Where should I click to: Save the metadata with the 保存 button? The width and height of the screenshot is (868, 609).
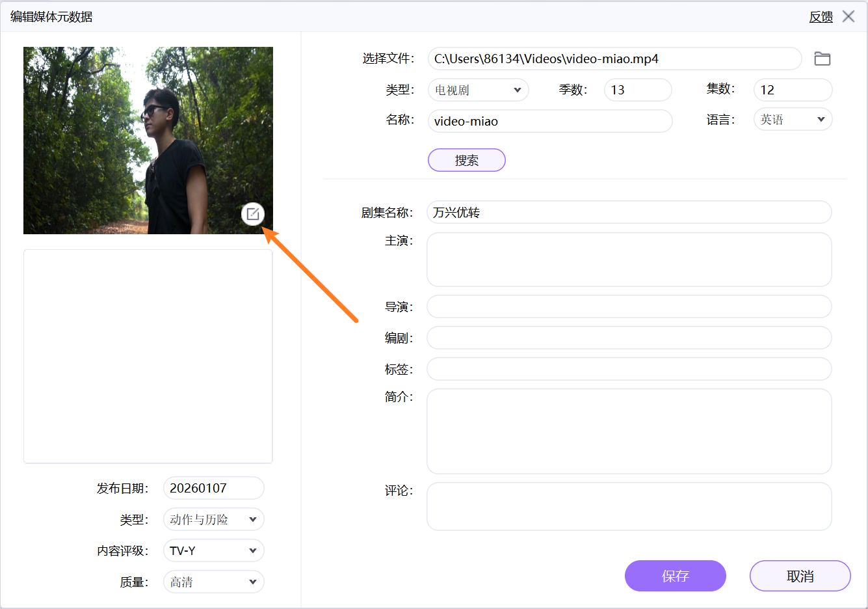pos(675,576)
